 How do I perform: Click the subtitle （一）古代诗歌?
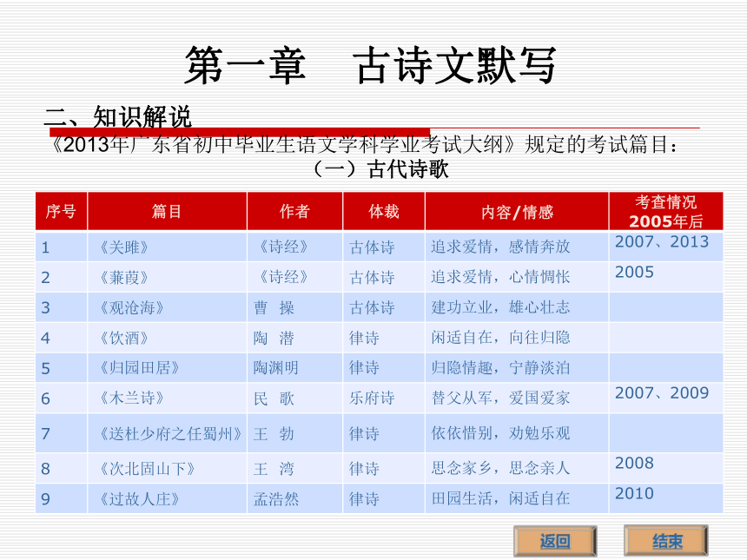click(380, 168)
